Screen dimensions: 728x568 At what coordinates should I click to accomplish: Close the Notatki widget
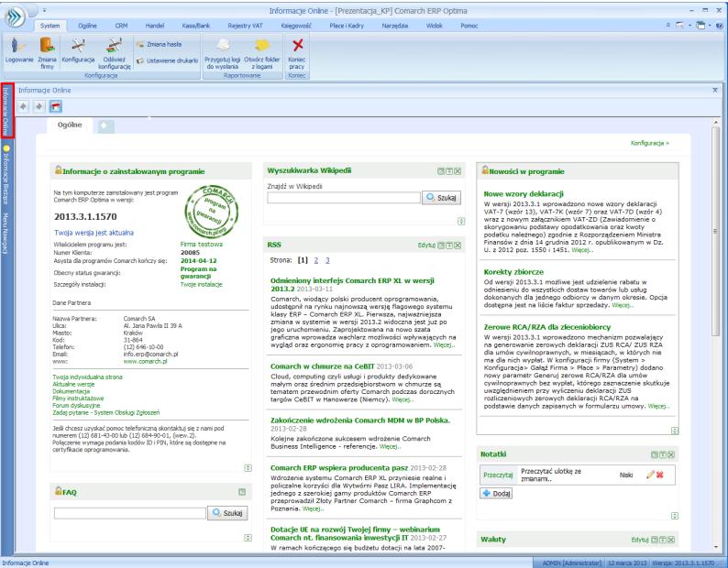[671, 454]
